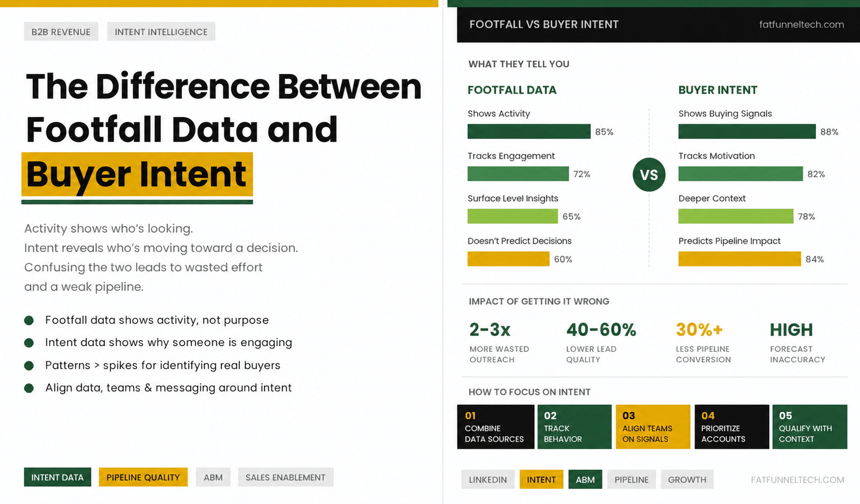
Task: Click FATFUNNELTECH.COM footer link
Action: point(798,480)
